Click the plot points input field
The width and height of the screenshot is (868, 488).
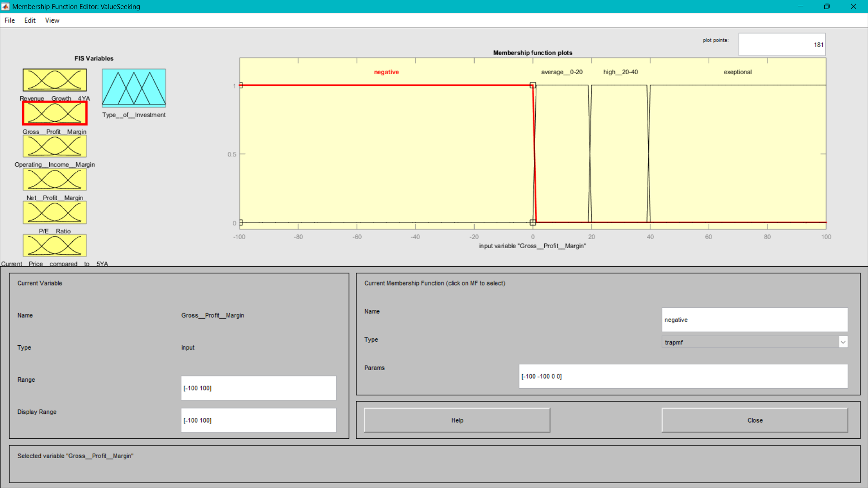(782, 45)
